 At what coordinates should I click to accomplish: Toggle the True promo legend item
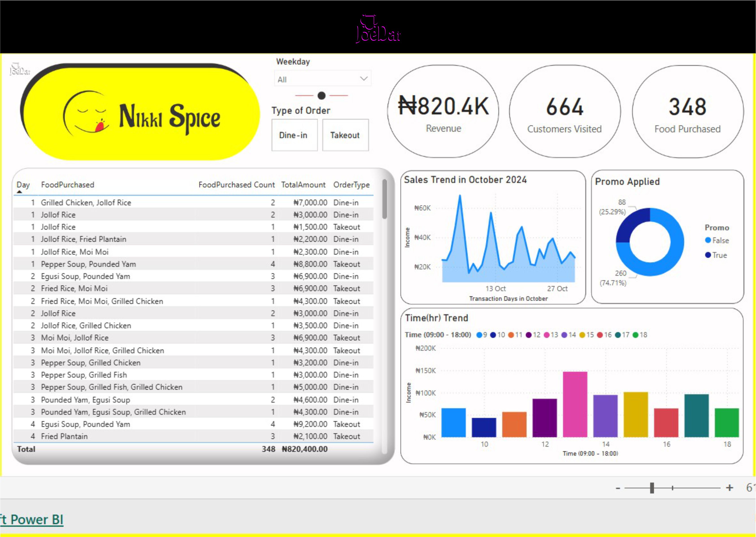[x=716, y=255]
